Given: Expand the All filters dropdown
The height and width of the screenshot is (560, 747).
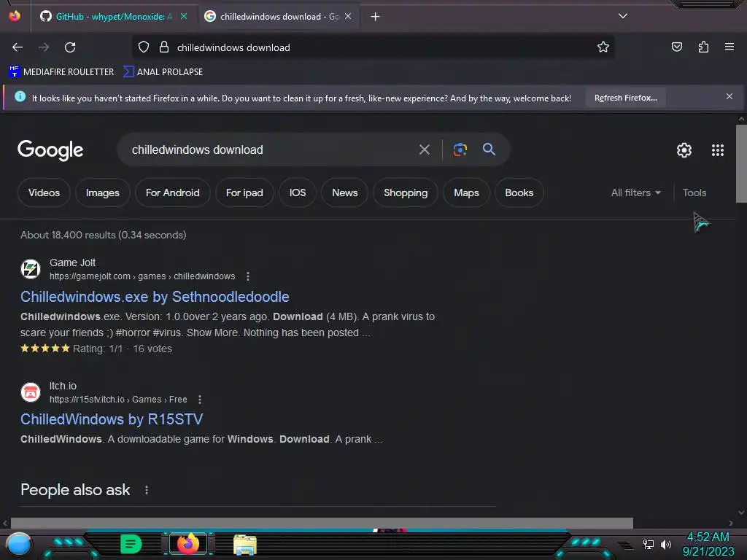Looking at the screenshot, I should pyautogui.click(x=636, y=192).
